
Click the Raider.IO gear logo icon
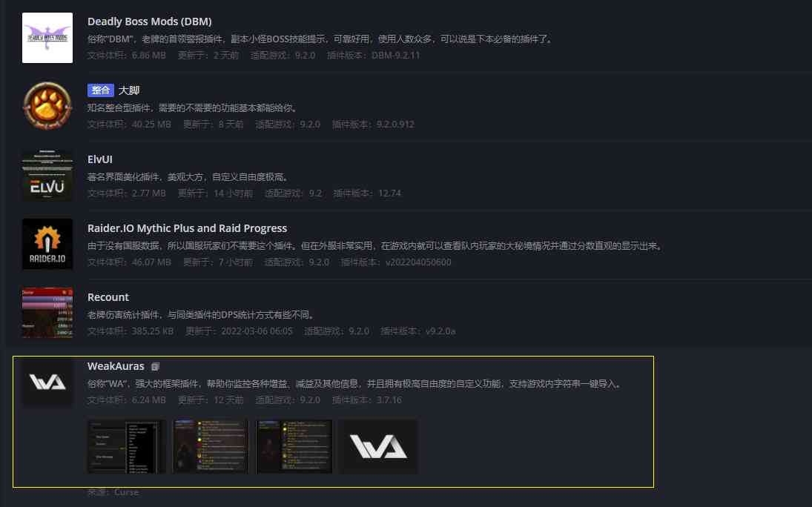coord(47,244)
